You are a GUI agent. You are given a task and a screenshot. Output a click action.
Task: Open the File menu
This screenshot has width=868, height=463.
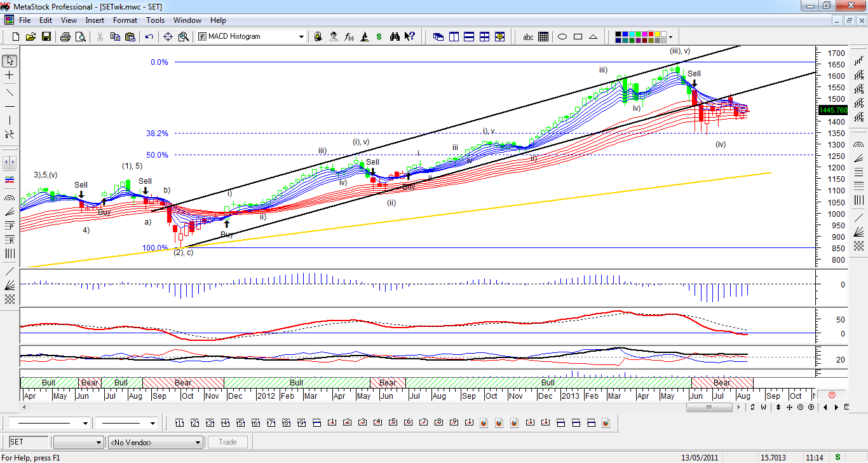[25, 20]
